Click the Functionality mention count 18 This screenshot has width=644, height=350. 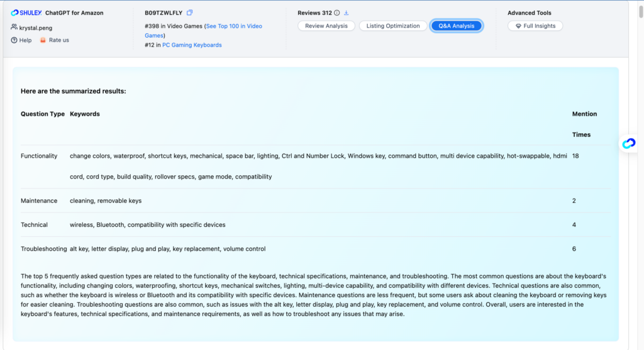575,156
